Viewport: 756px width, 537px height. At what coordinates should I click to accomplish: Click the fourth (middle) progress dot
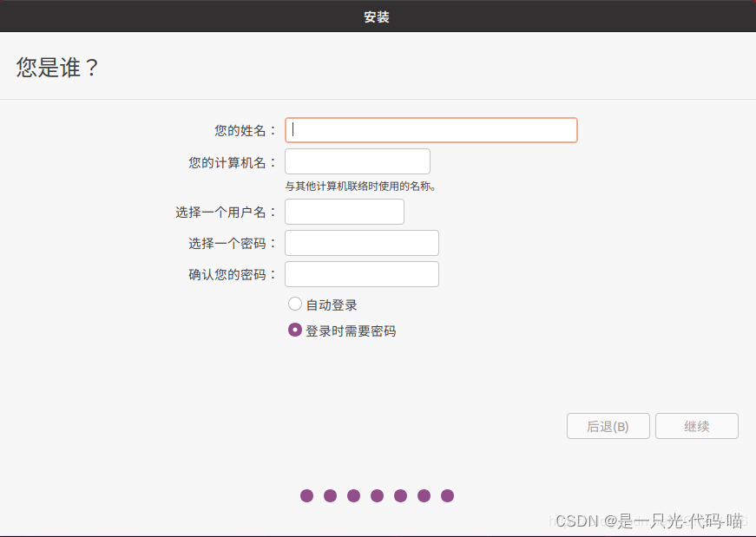tap(377, 496)
